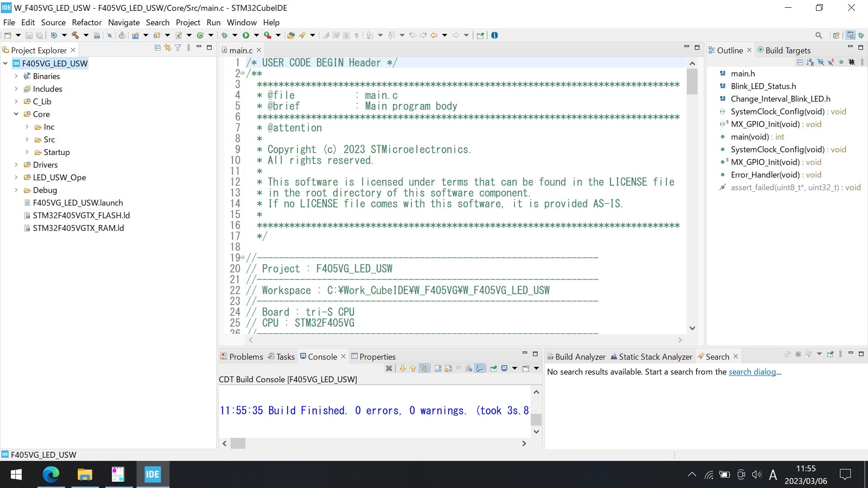This screenshot has width=868, height=488.
Task: Click the search dialog link
Action: coord(752,372)
